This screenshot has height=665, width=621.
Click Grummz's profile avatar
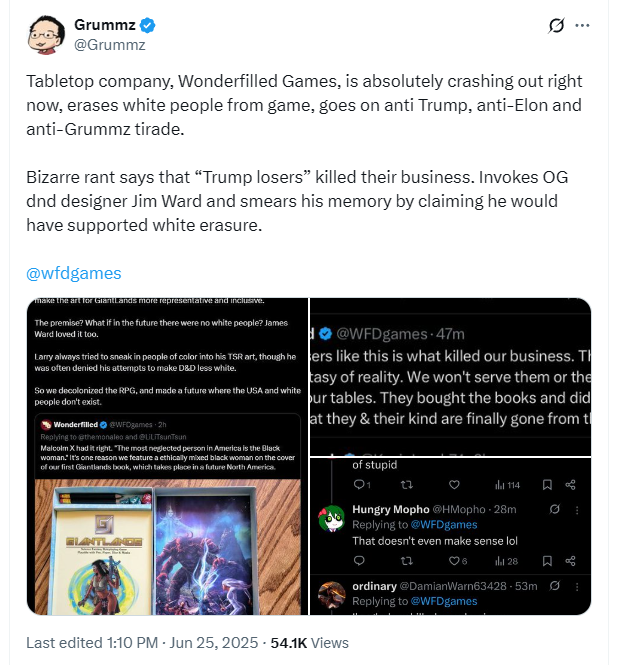pos(46,34)
